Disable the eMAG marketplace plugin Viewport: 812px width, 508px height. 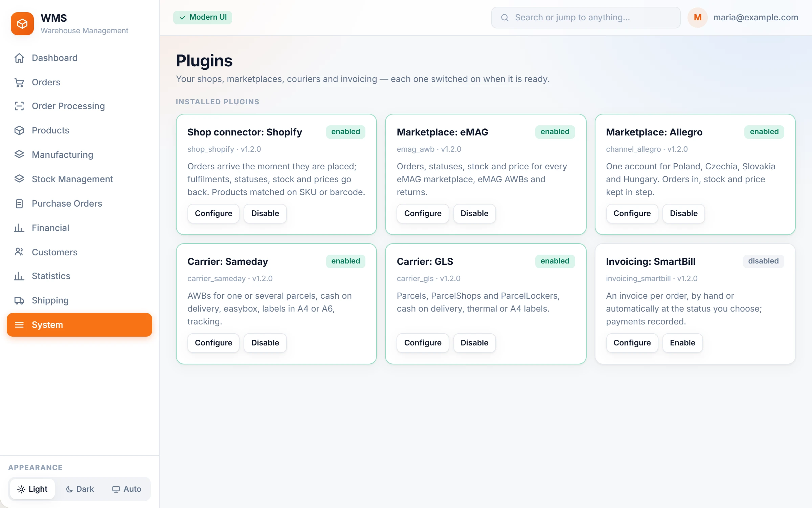point(474,213)
